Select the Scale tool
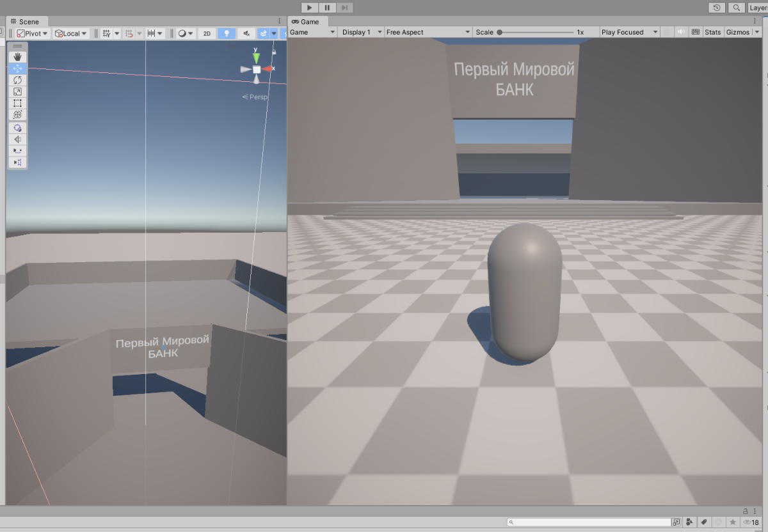This screenshot has height=532, width=768. click(x=17, y=91)
